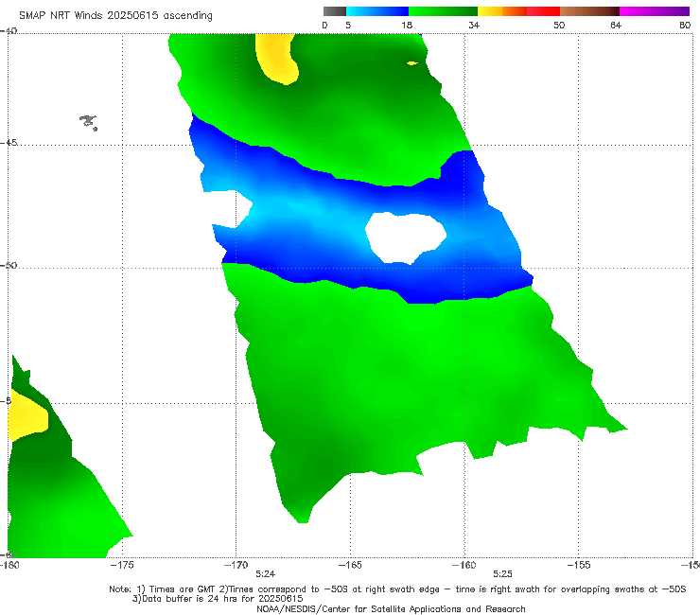
Task: Click the 'Data buffer is 24 hrs' note
Action: (x=218, y=599)
